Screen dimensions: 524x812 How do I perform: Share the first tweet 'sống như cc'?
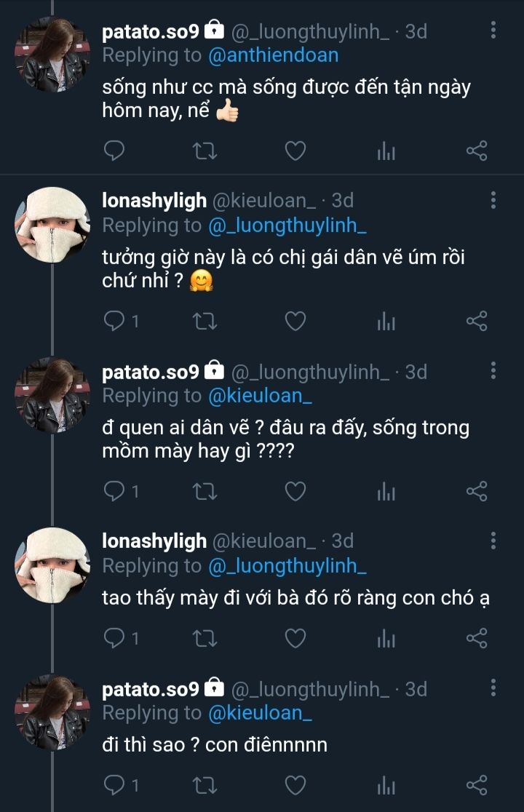[476, 151]
